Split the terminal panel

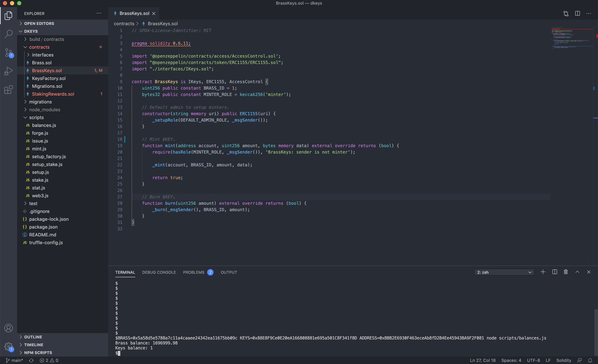[555, 272]
